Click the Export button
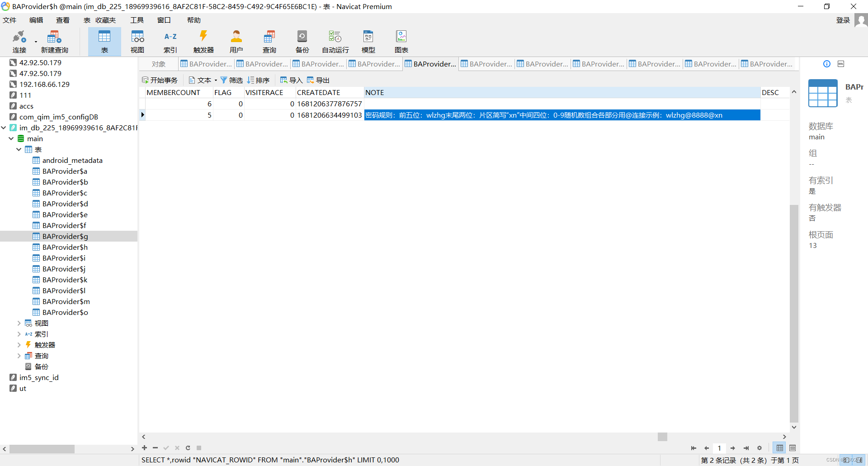The width and height of the screenshot is (868, 466). [x=318, y=80]
